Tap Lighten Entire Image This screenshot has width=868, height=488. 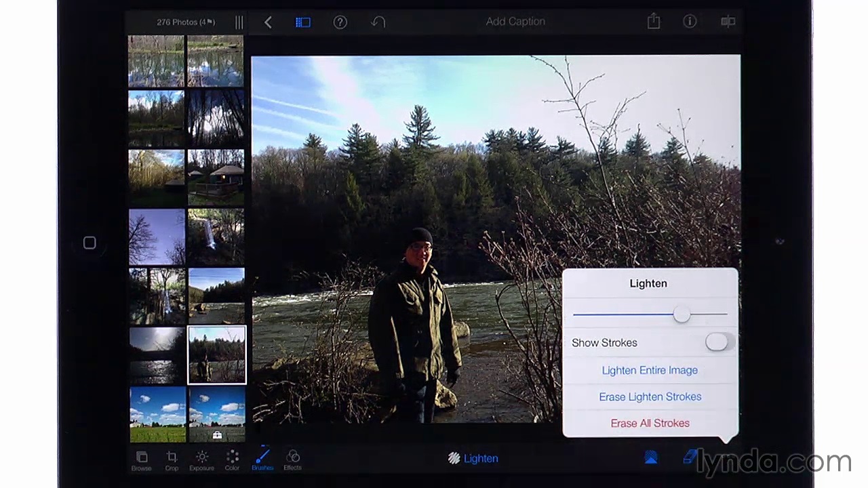[x=650, y=370]
